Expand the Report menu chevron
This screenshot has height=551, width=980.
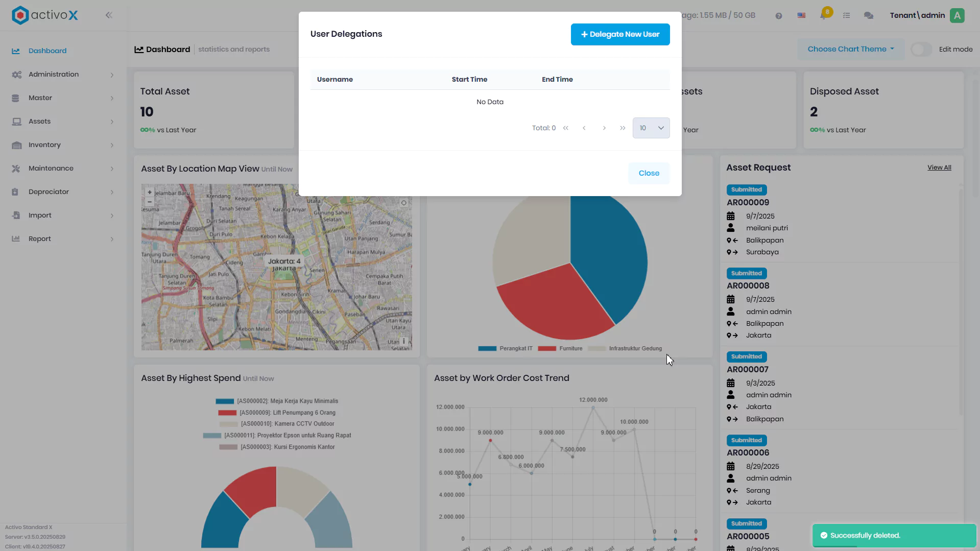(112, 239)
